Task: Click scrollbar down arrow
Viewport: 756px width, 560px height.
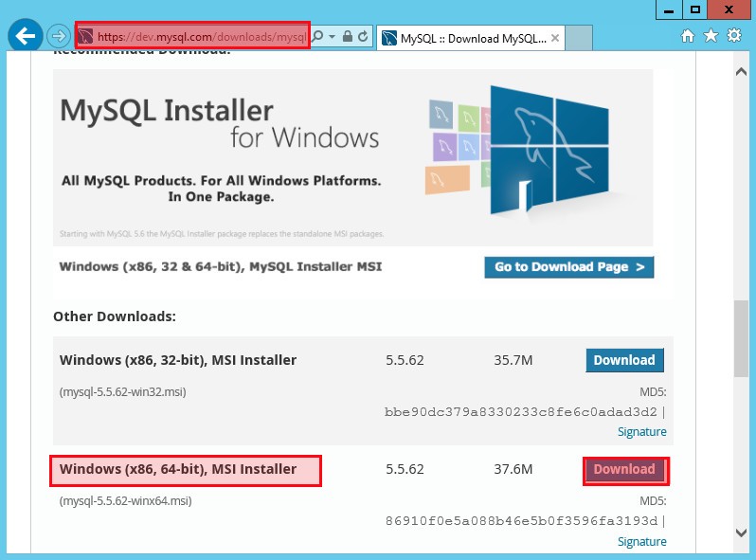Action: coord(741,533)
